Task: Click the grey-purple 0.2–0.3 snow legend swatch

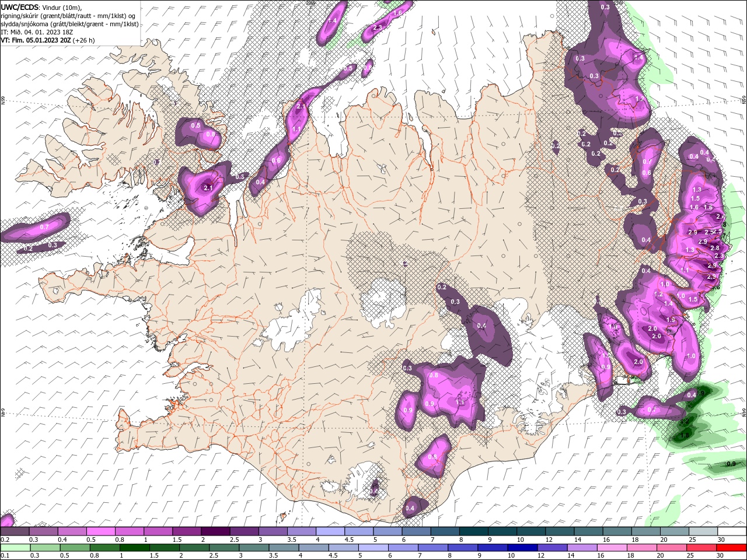Action: tap(15, 531)
